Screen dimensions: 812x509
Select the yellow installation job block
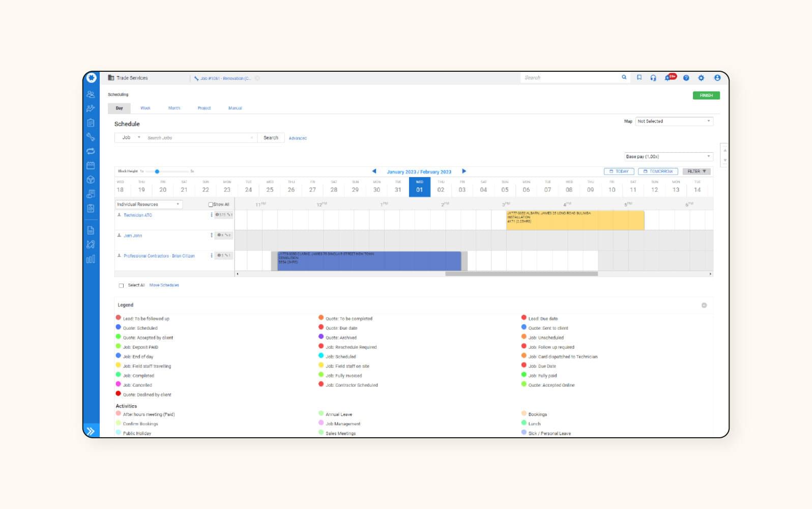[575, 220]
